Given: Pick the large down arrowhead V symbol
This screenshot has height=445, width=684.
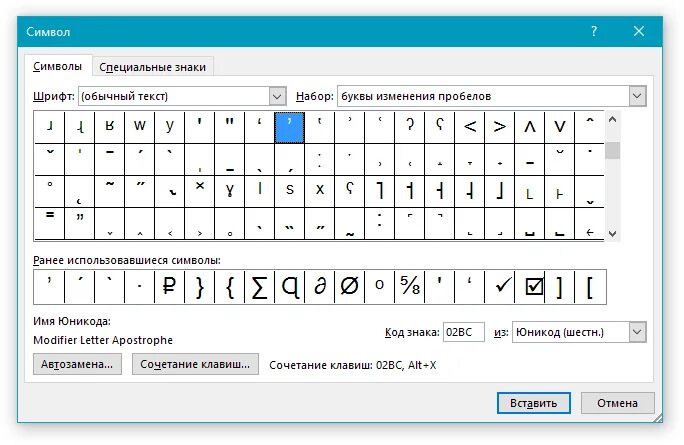Looking at the screenshot, I should [x=560, y=127].
